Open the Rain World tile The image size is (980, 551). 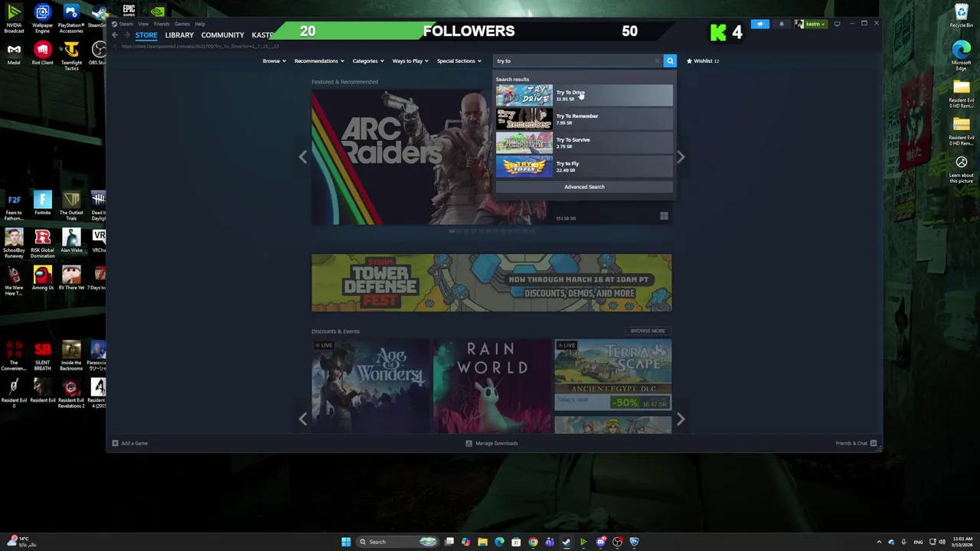[492, 386]
